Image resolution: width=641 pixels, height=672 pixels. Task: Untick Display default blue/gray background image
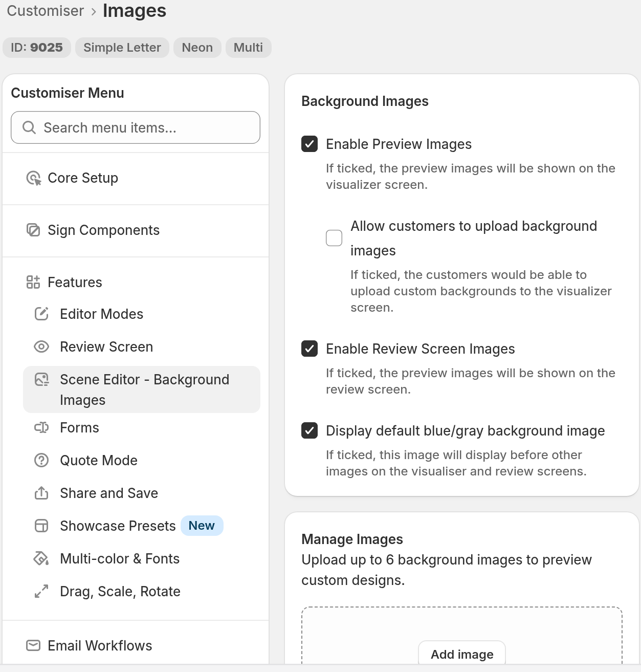point(310,431)
